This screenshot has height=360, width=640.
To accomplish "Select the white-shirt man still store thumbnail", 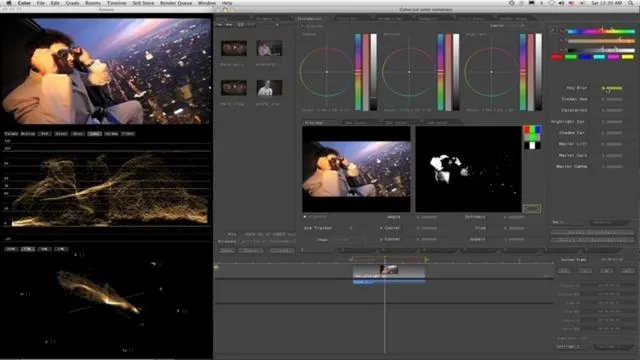I will pos(269,88).
